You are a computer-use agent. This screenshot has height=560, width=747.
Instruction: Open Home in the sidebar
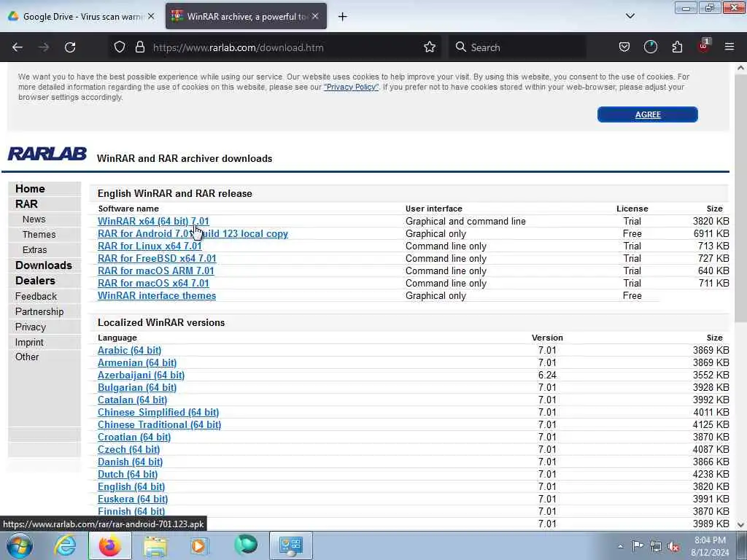(x=30, y=189)
